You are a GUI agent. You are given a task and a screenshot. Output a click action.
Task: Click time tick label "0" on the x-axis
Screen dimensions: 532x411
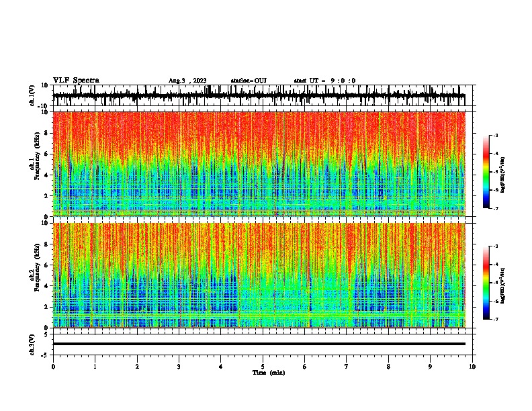click(x=53, y=367)
